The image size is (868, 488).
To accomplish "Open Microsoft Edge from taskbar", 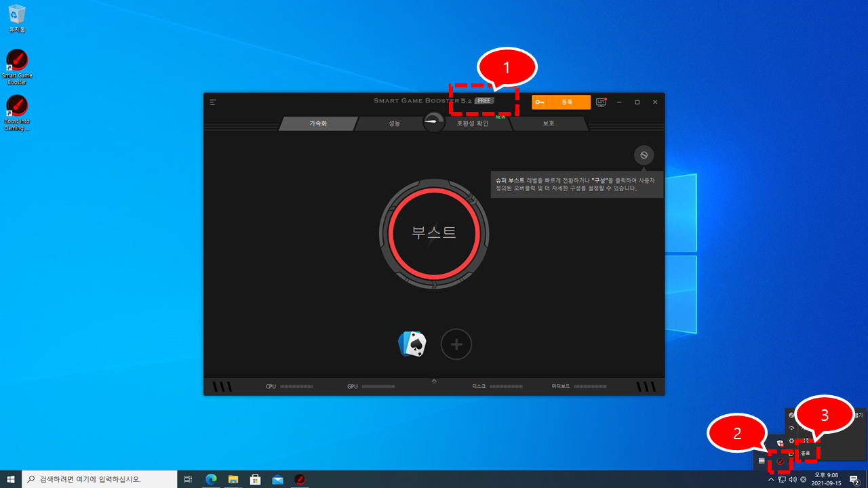I will coord(211,479).
